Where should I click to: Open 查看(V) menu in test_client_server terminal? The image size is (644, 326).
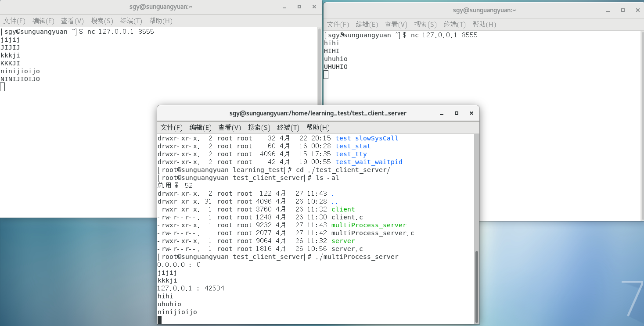230,127
